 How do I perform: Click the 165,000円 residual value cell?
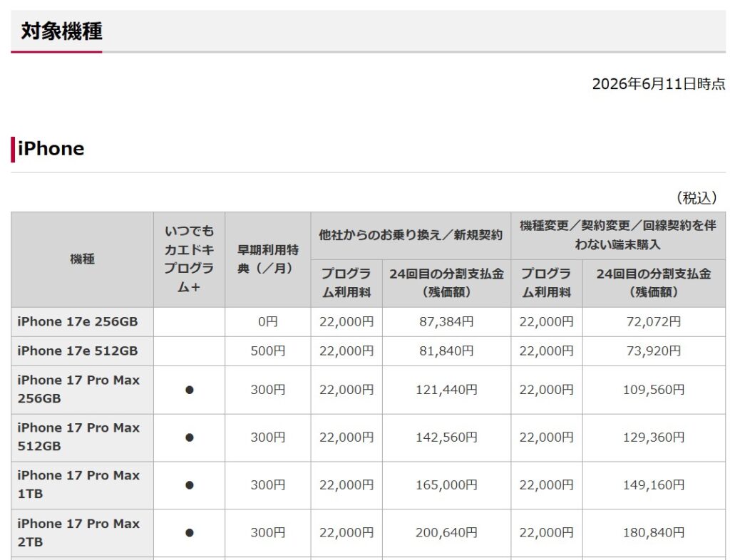tap(446, 485)
